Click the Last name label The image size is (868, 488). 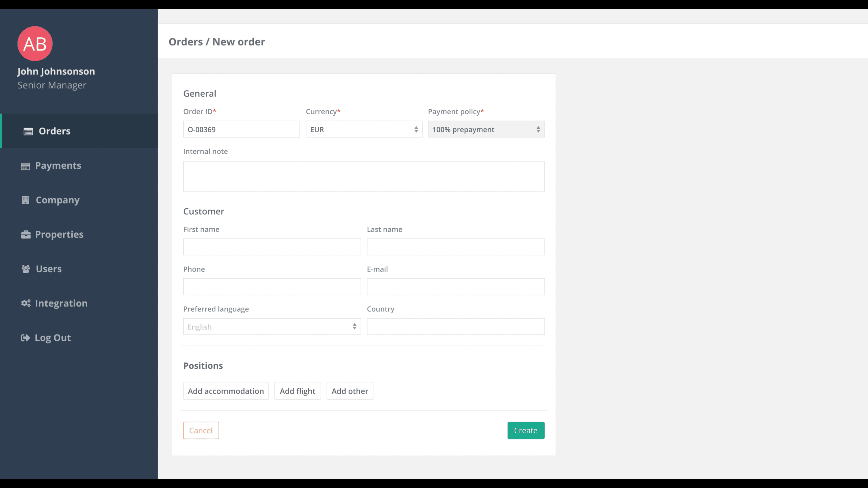pyautogui.click(x=384, y=229)
